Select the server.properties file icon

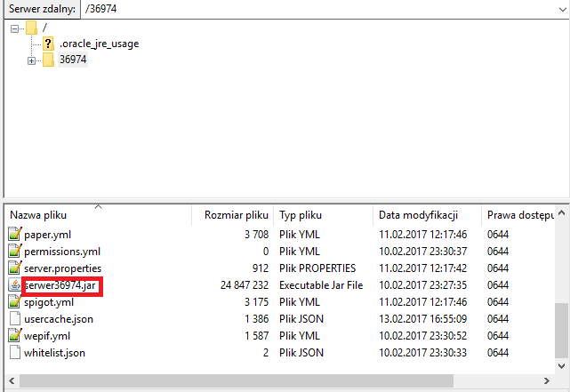pyautogui.click(x=14, y=268)
